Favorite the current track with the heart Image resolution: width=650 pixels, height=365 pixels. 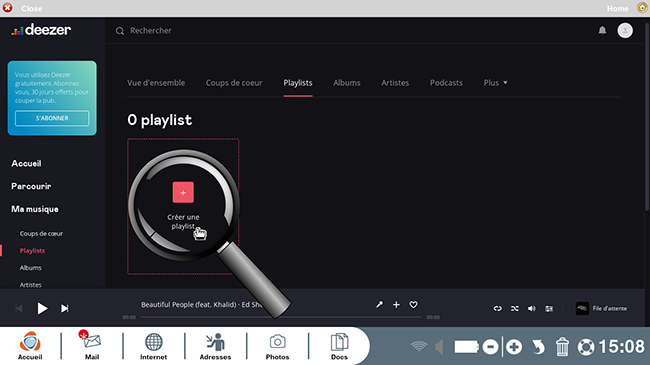point(413,304)
